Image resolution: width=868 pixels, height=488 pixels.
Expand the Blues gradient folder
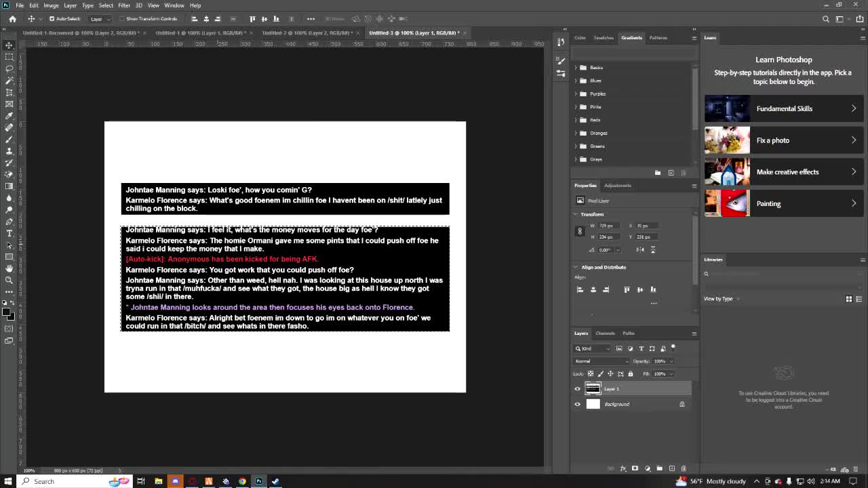576,80
